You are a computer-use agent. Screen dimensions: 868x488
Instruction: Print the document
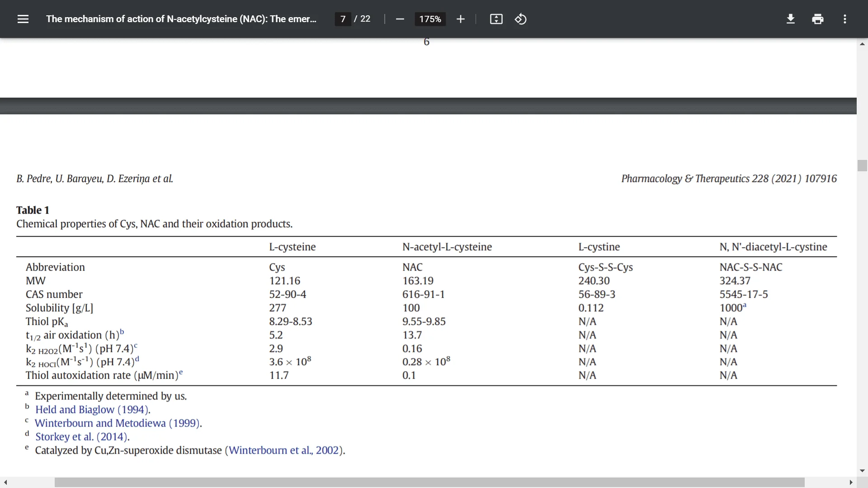pos(817,19)
